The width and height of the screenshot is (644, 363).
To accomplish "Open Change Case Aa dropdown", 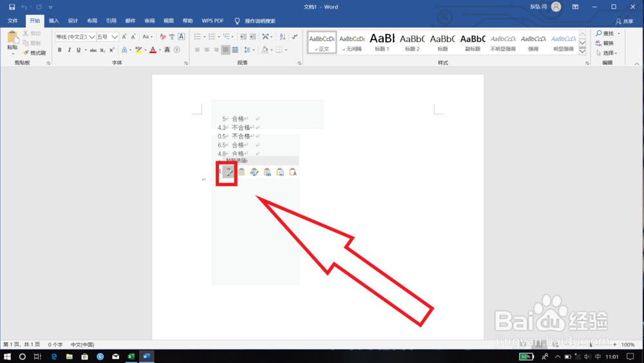I will pos(147,37).
